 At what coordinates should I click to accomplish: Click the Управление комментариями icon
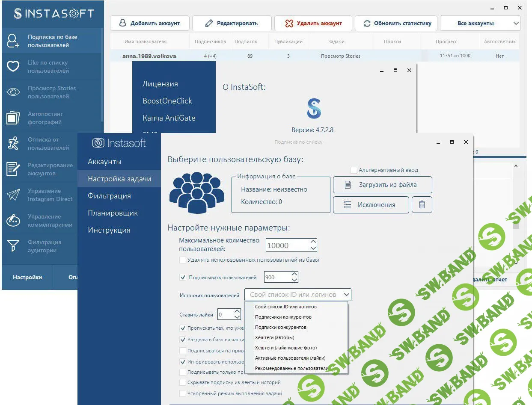(13, 221)
